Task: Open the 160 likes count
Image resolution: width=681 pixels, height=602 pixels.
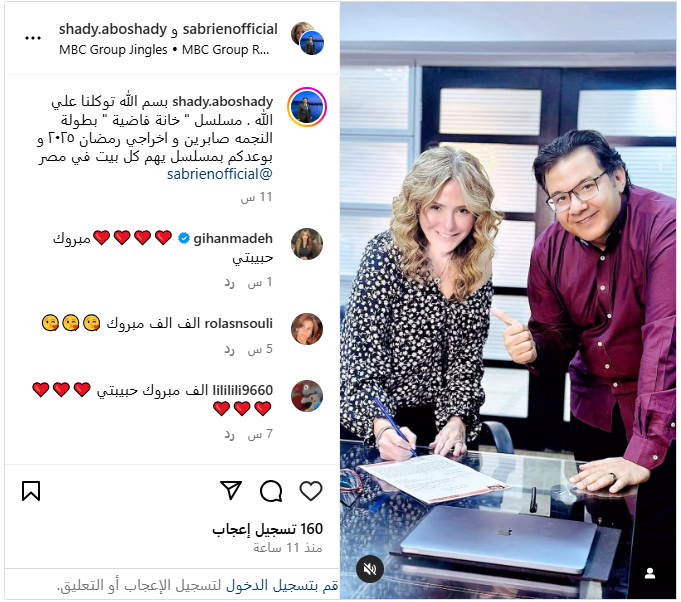Action: [x=268, y=529]
